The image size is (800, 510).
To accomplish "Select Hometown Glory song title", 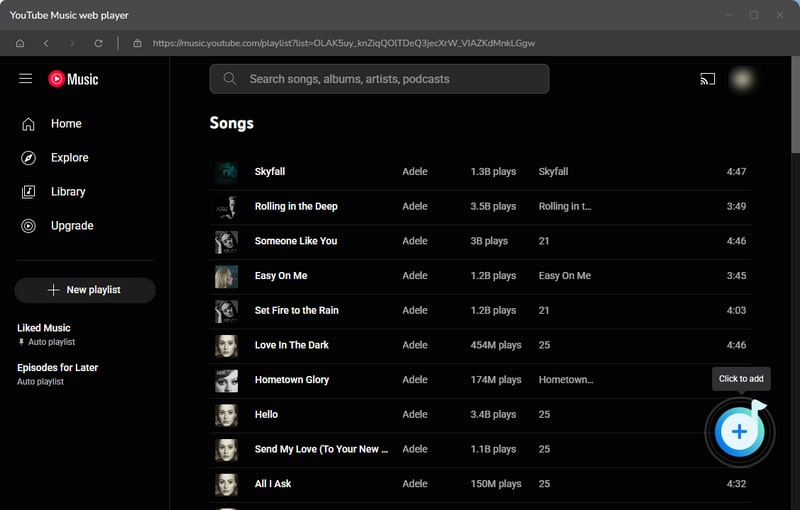I will (292, 380).
